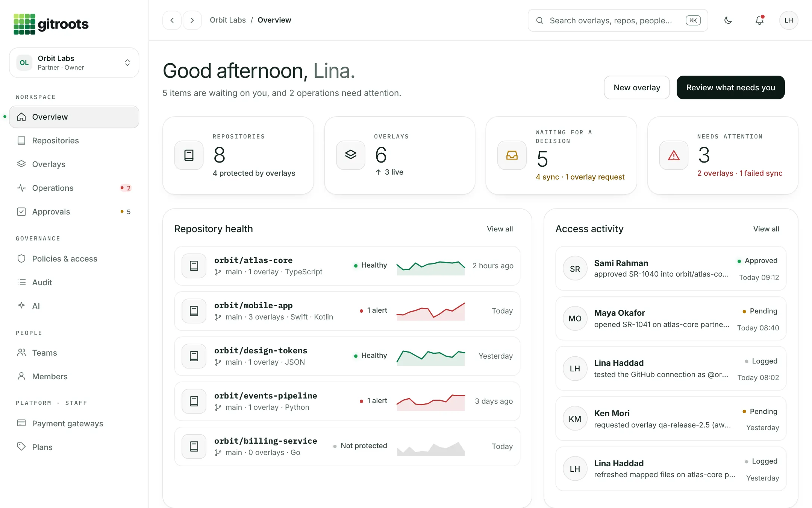Click View all in Access activity
This screenshot has width=812, height=508.
[x=766, y=229]
